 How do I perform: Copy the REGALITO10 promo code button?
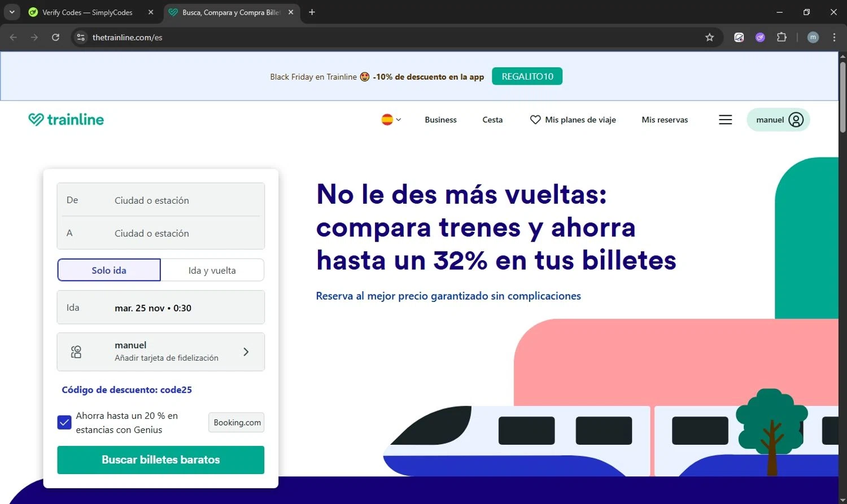coord(527,76)
